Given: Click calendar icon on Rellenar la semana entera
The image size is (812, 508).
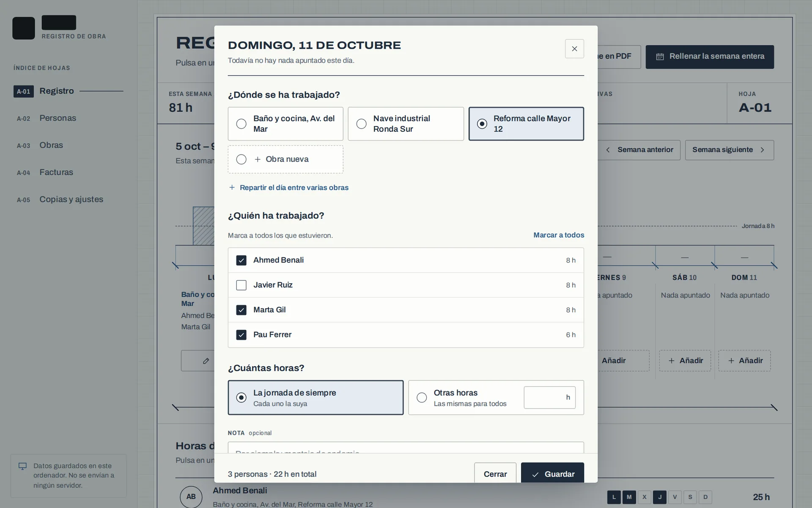Looking at the screenshot, I should click(x=660, y=57).
